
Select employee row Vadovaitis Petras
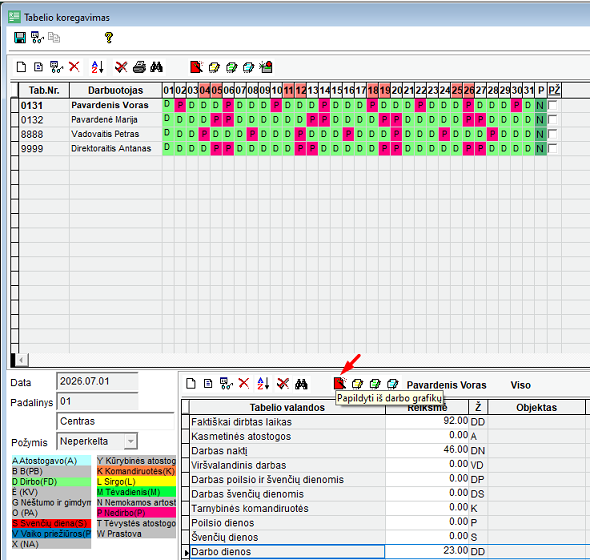(105, 134)
